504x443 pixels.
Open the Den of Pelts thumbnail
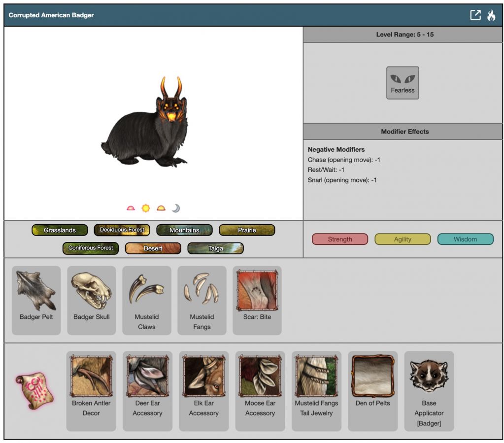pyautogui.click(x=372, y=377)
